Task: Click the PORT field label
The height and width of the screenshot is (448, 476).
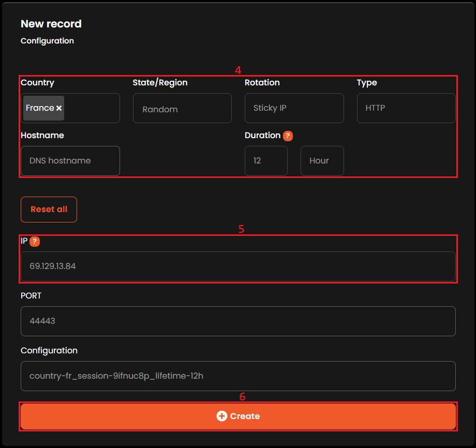Action: point(31,295)
